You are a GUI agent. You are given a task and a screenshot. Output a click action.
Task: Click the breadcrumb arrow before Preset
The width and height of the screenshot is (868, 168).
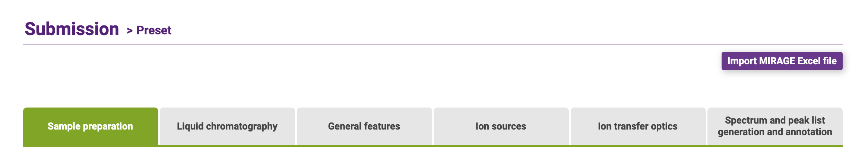pyautogui.click(x=130, y=31)
